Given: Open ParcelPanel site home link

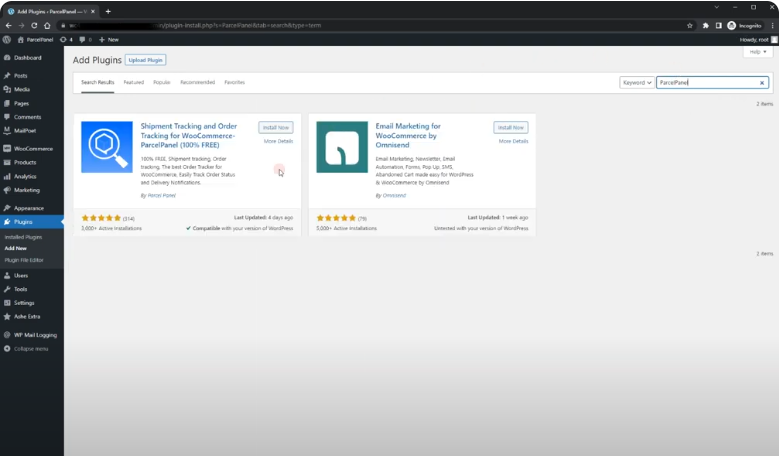Looking at the screenshot, I should [x=35, y=40].
